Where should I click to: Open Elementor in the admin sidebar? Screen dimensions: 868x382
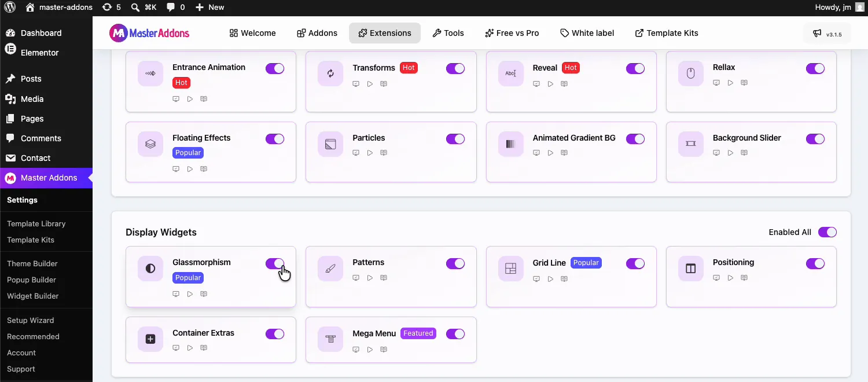pos(40,53)
